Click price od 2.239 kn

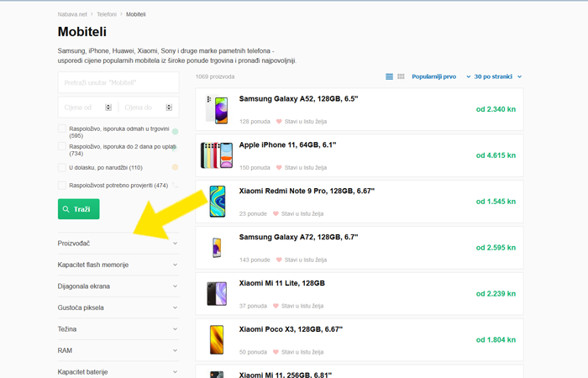pyautogui.click(x=496, y=294)
